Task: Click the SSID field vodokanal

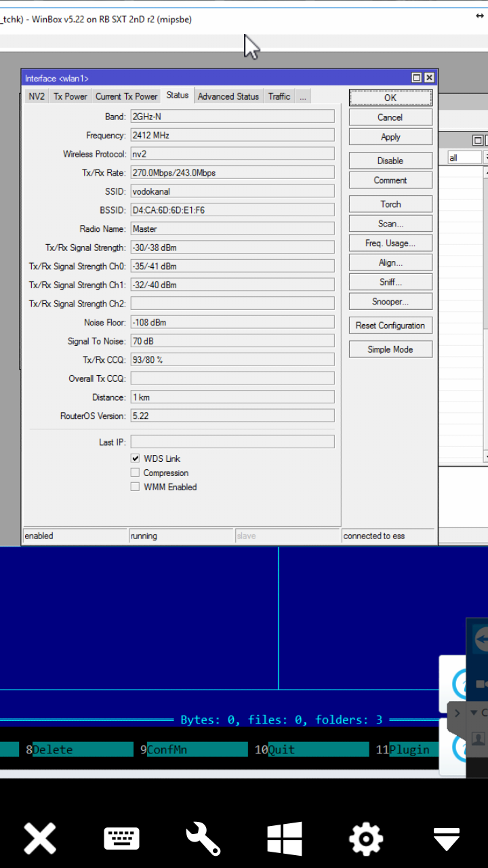Action: click(x=232, y=191)
